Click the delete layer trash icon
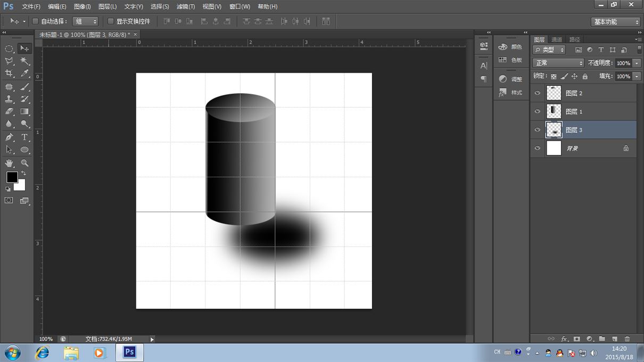Image resolution: width=644 pixels, height=362 pixels. pyautogui.click(x=627, y=339)
